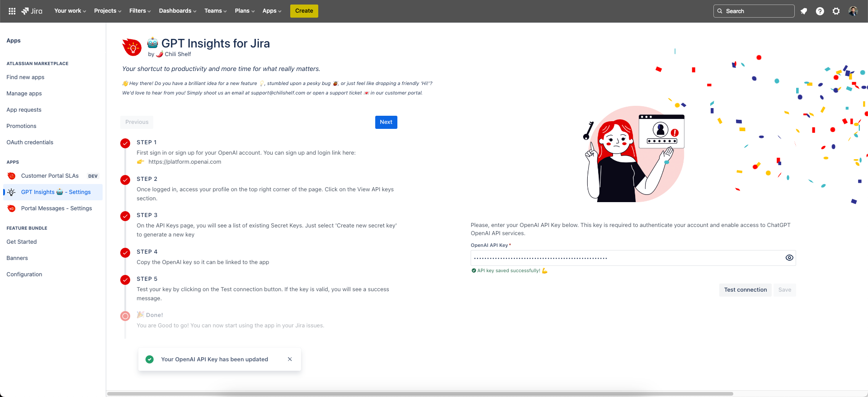Click into the top Search box
Viewport: 868px width, 397px height.
point(754,11)
